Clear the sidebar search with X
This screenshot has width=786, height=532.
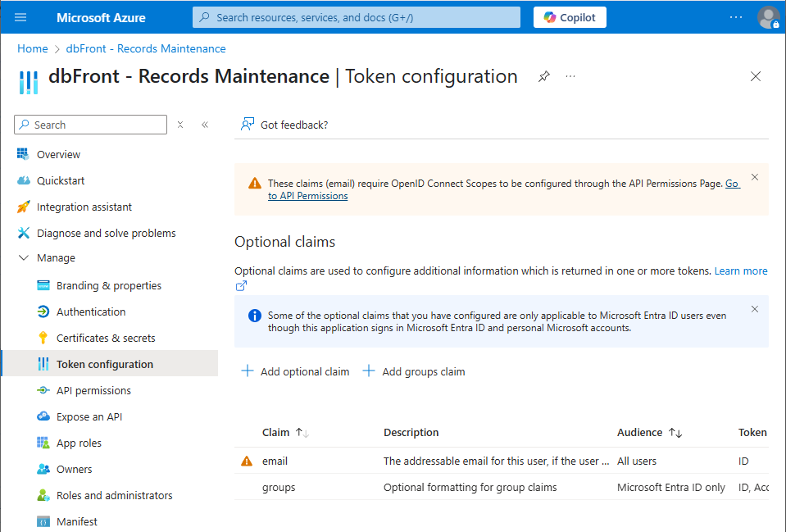coord(180,125)
